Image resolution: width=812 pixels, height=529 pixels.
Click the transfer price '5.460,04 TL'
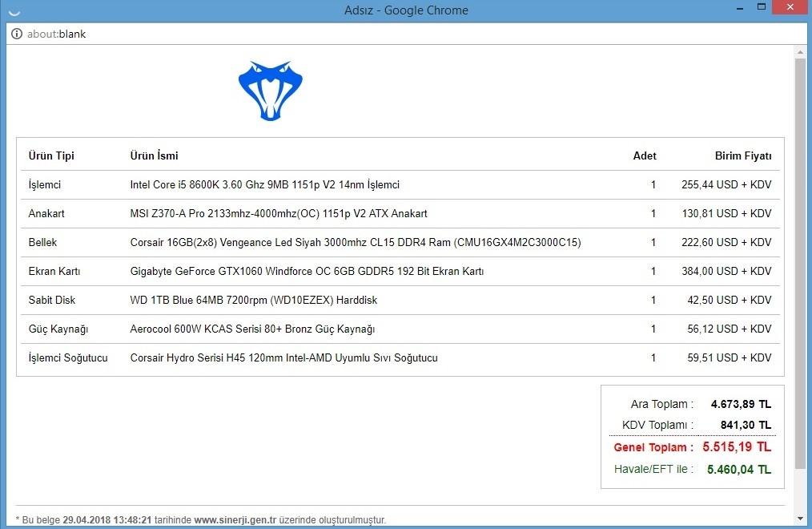739,470
